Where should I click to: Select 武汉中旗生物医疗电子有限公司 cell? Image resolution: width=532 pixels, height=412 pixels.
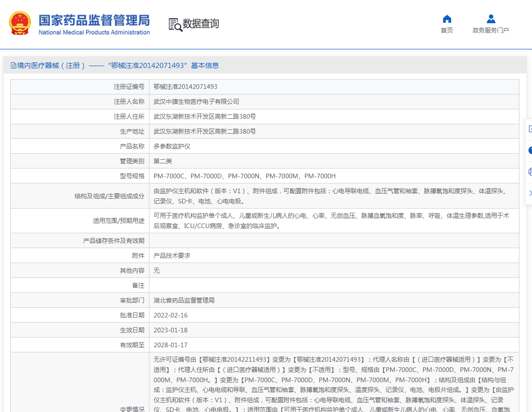pyautogui.click(x=196, y=101)
